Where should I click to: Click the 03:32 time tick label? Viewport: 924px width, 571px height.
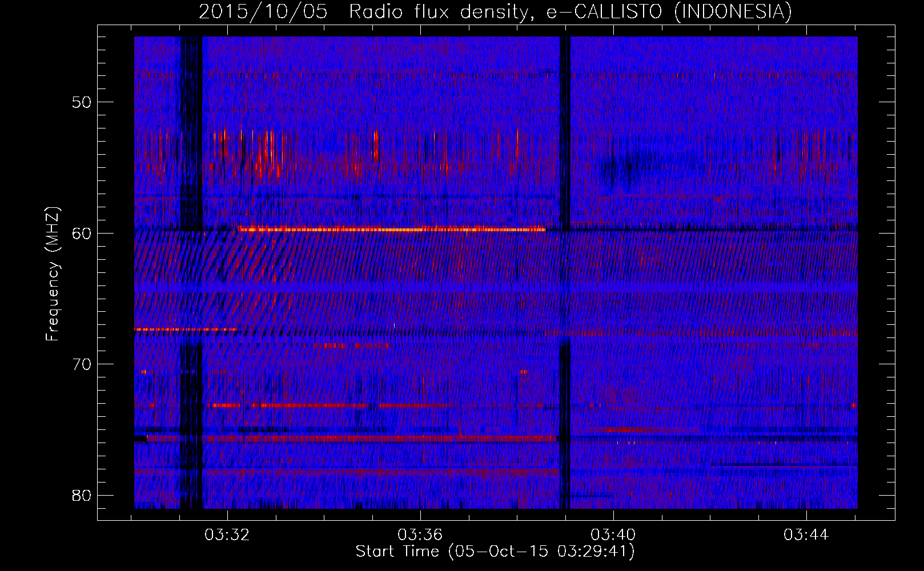[x=227, y=535]
